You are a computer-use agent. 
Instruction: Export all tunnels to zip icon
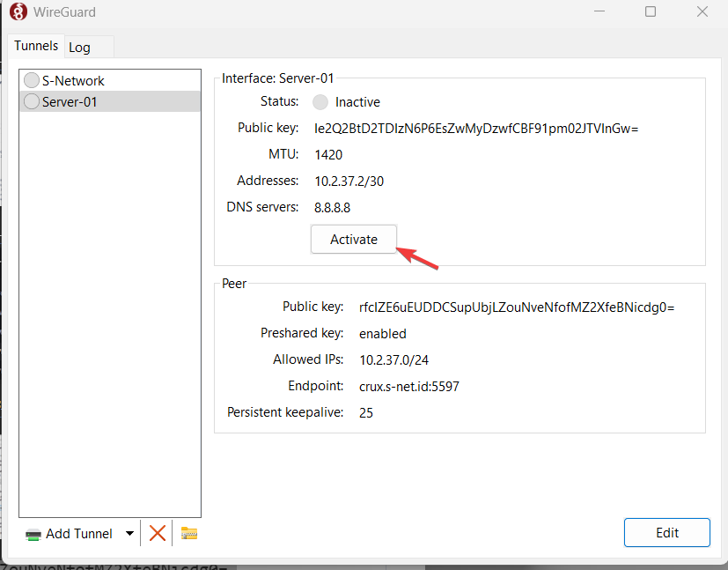pyautogui.click(x=189, y=533)
